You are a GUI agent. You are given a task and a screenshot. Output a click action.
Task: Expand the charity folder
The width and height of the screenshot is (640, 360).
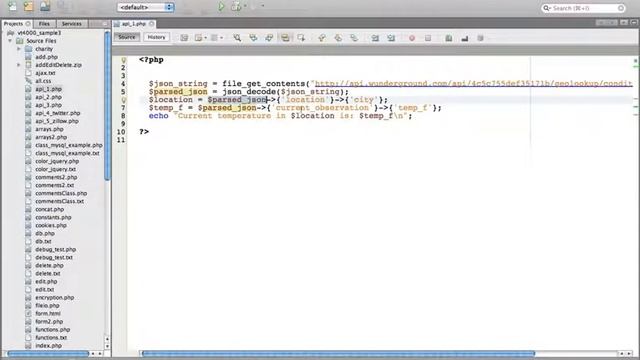tap(19, 49)
